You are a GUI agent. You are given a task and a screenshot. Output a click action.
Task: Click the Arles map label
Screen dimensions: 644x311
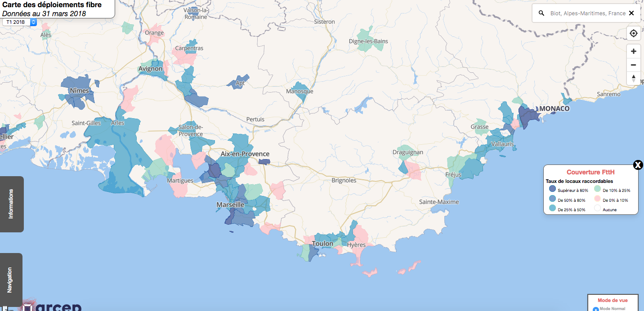click(117, 123)
